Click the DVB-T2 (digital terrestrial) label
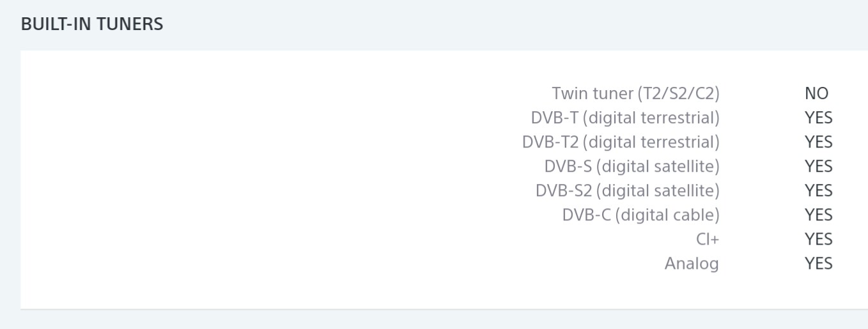Image resolution: width=868 pixels, height=329 pixels. [x=621, y=142]
